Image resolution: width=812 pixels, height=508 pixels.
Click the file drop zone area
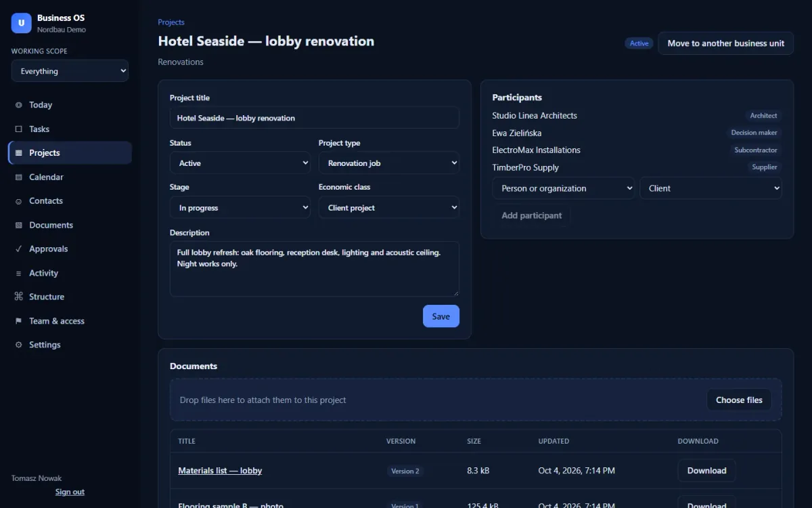point(476,400)
